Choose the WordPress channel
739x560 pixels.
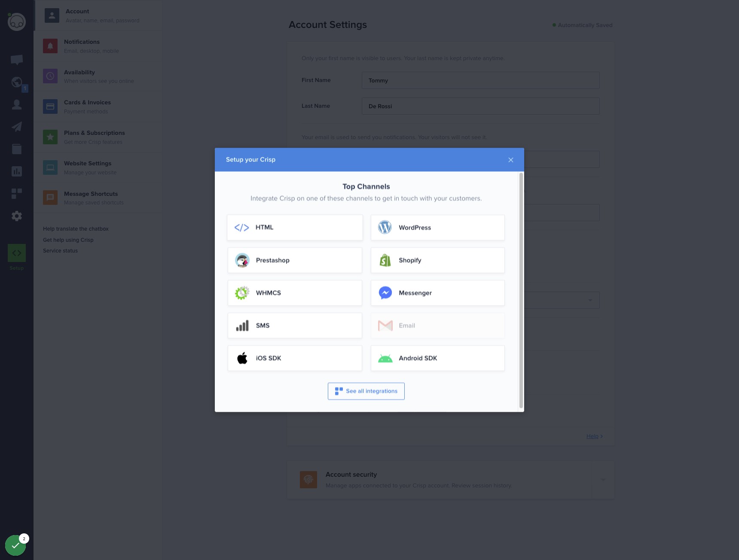pos(437,228)
